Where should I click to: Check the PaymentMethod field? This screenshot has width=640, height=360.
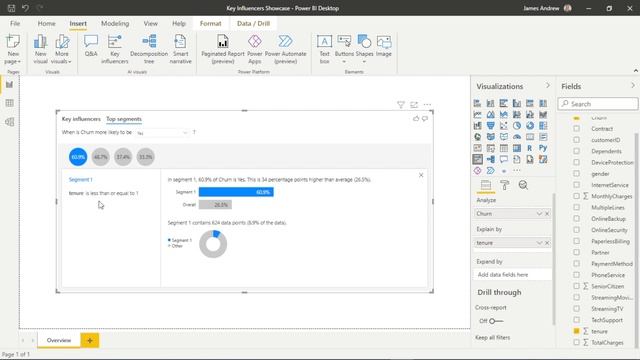point(576,264)
